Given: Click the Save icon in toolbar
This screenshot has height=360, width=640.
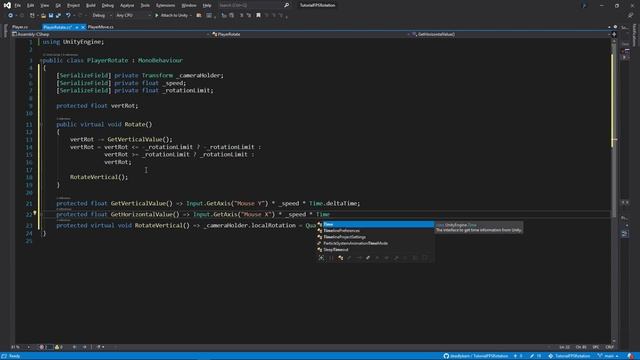Looking at the screenshot, I should coord(51,16).
